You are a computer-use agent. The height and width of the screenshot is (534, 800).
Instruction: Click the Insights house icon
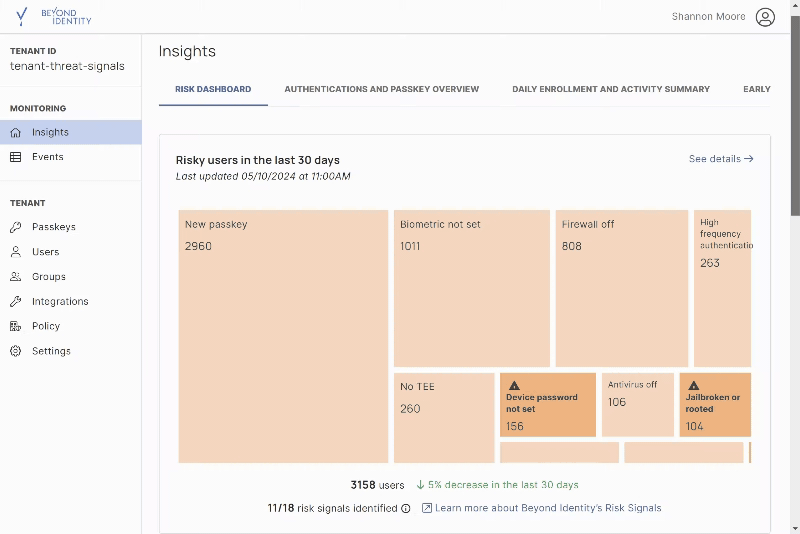(x=16, y=132)
